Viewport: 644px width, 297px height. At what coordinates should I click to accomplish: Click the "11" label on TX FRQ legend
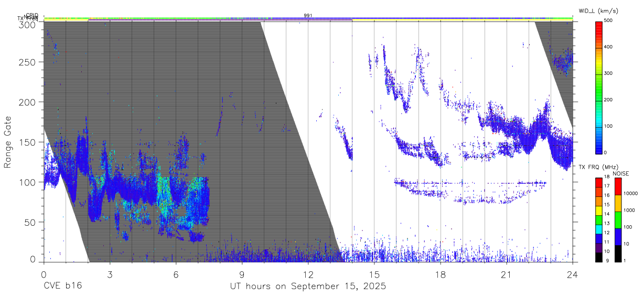(607, 242)
